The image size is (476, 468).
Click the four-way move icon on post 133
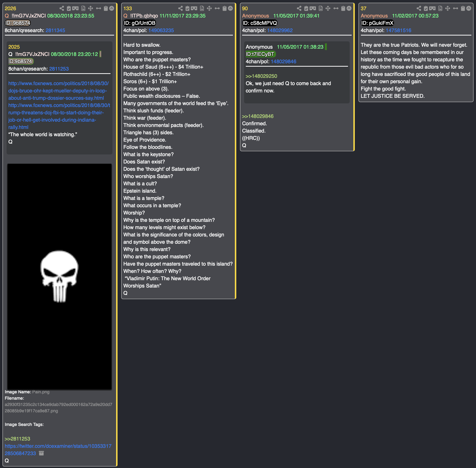pyautogui.click(x=209, y=8)
